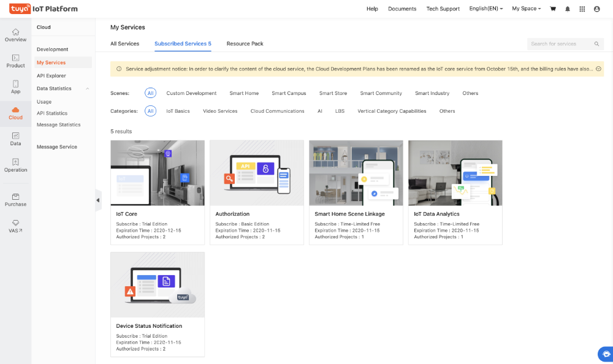Open the notifications bell

(568, 9)
